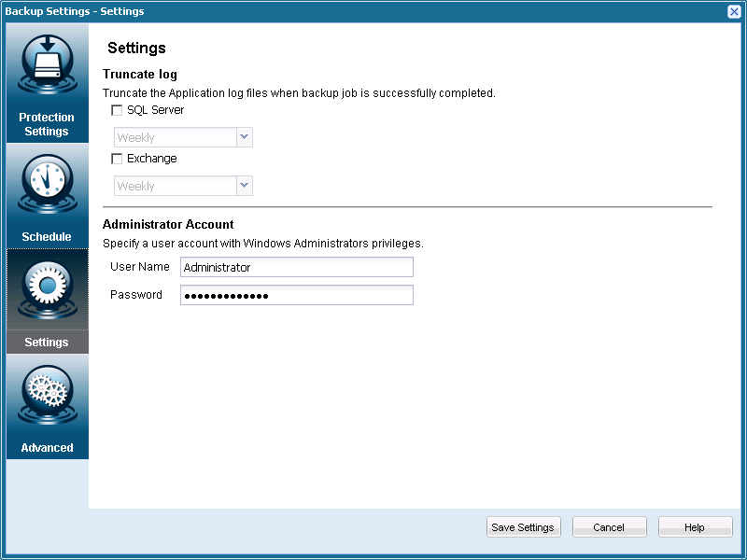Close the Backup Settings dialog

click(734, 10)
